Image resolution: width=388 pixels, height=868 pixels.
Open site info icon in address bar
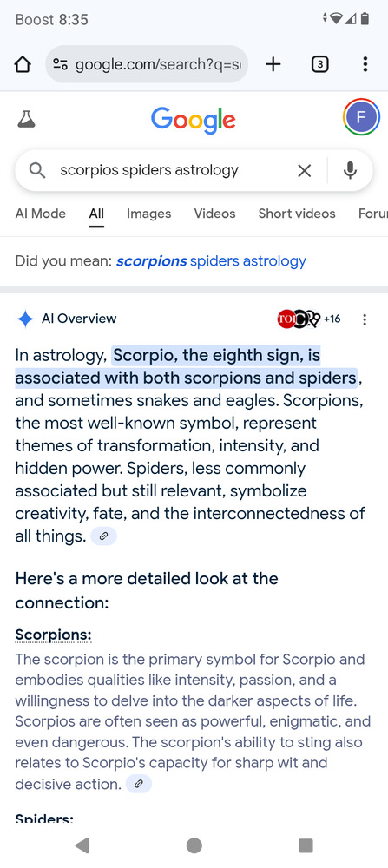click(x=60, y=65)
